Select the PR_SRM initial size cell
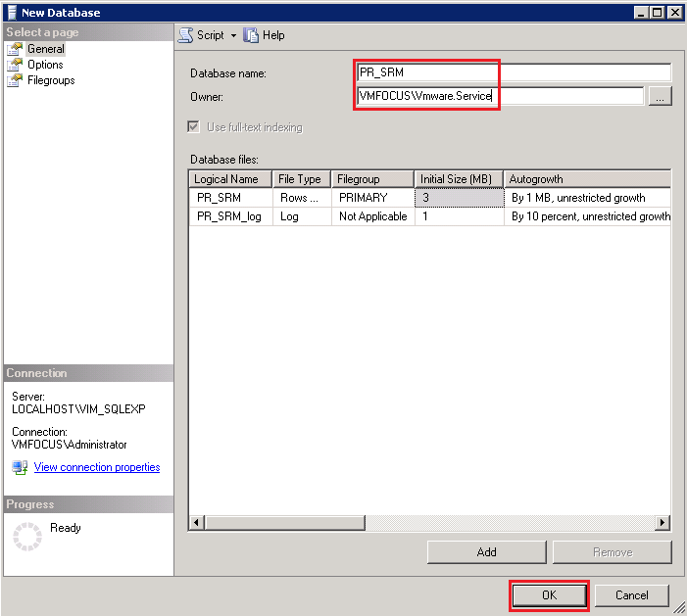Viewport: 687px width, 616px height. point(459,198)
